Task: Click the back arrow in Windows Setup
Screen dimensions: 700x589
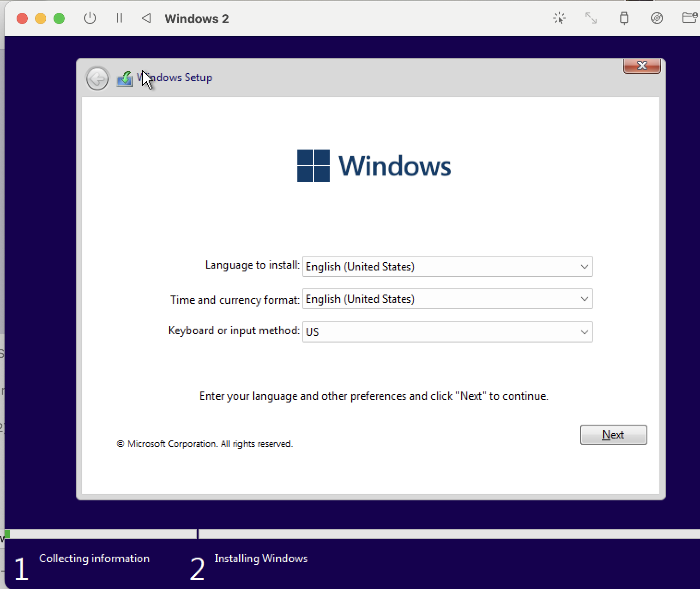Action: coord(97,78)
